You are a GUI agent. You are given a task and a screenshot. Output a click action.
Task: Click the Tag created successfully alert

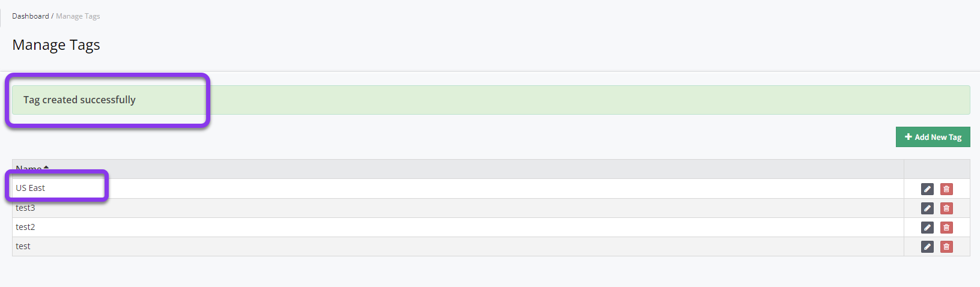click(x=491, y=100)
